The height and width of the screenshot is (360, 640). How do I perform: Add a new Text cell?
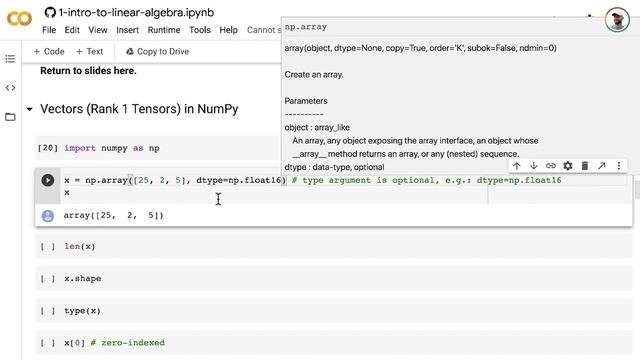tap(89, 51)
